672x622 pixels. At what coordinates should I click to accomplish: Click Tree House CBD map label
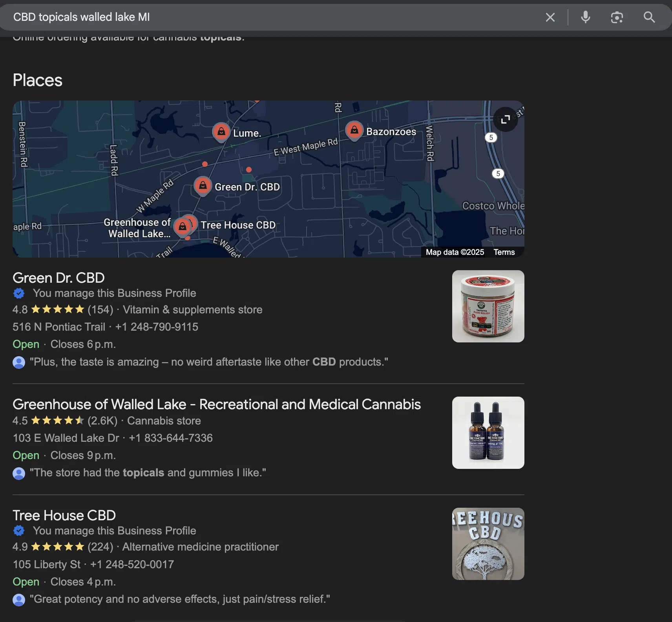[x=238, y=225]
